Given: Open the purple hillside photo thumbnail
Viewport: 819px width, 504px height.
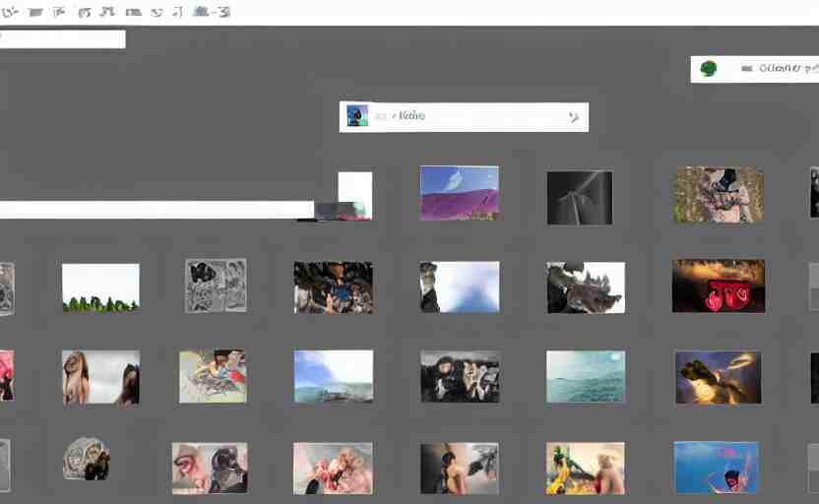Looking at the screenshot, I should tap(459, 192).
